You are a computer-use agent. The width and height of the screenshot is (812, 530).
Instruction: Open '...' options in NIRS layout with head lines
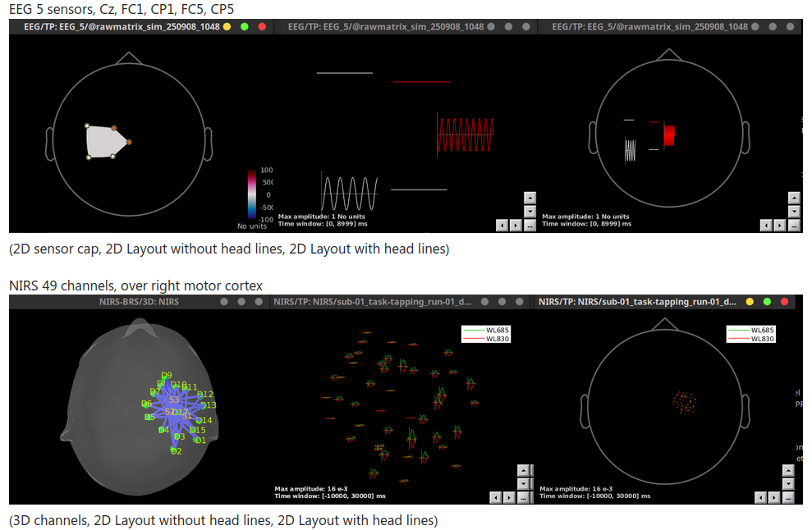tap(787, 497)
